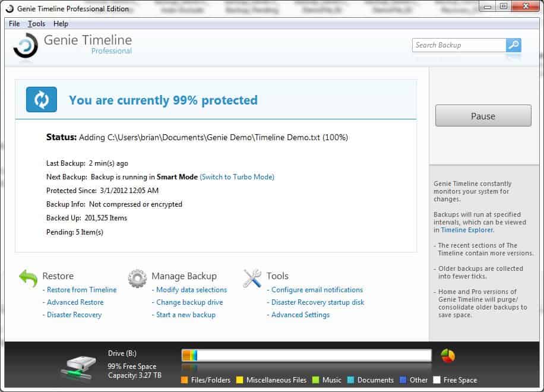Viewport: 544px width, 392px height.
Task: Click the Tools section heading
Action: click(277, 276)
